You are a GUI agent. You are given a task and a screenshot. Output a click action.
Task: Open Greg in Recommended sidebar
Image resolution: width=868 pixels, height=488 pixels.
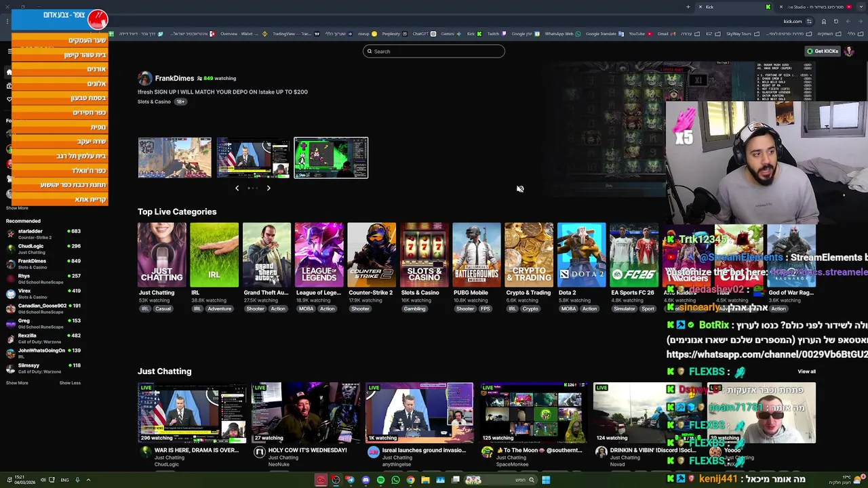[x=43, y=323]
